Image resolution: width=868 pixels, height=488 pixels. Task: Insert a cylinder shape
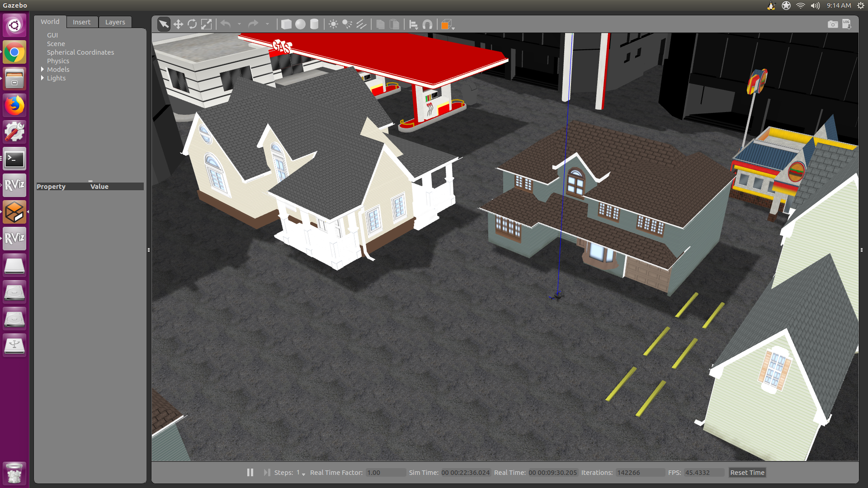point(314,24)
